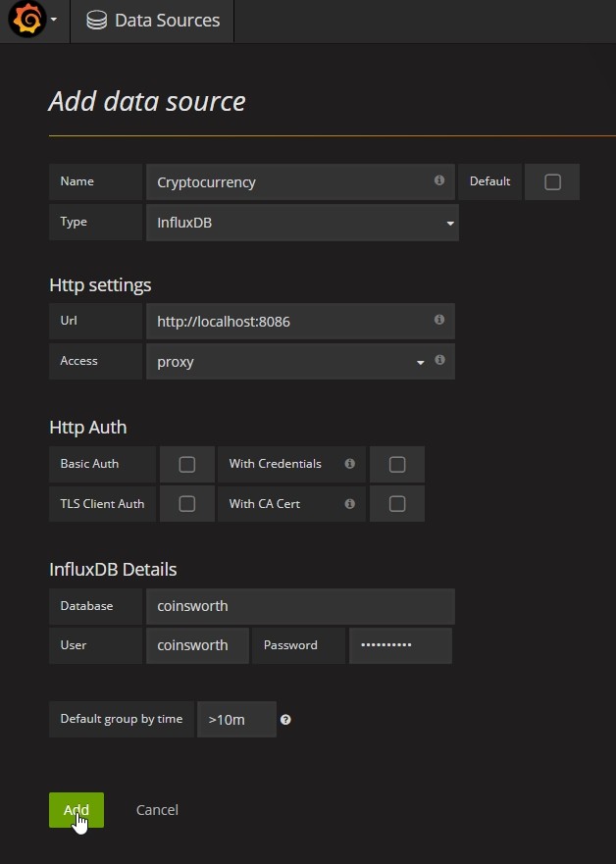Viewport: 616px width, 864px height.
Task: Click the Access label
Action: [78, 361]
